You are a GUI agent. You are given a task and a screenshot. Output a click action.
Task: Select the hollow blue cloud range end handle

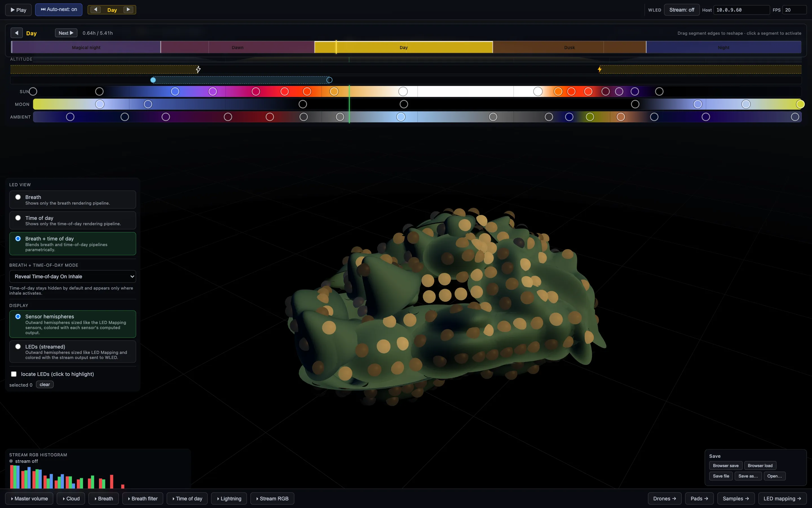point(330,80)
